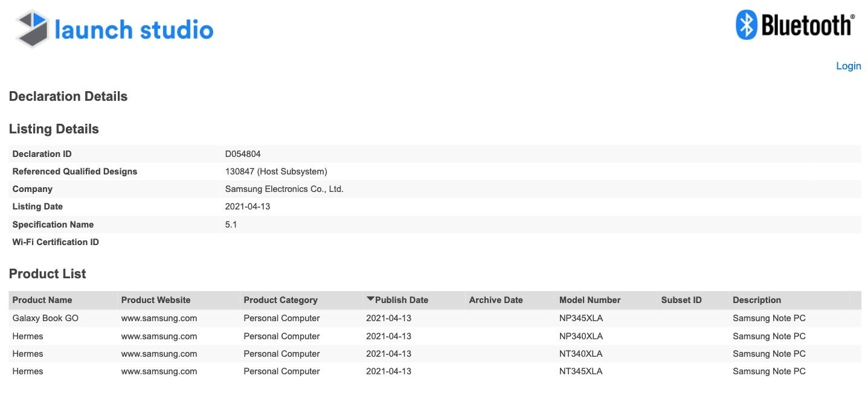The image size is (868, 396).
Task: Click the launch studio logo icon
Action: pos(32,28)
